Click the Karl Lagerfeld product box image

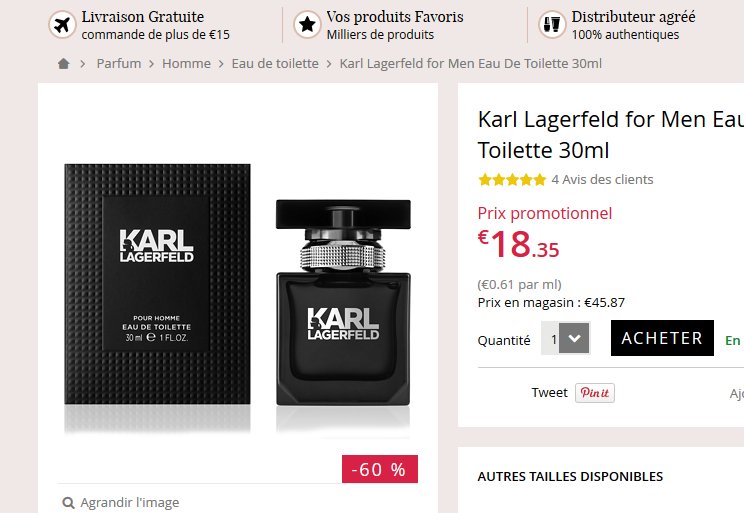click(x=158, y=284)
